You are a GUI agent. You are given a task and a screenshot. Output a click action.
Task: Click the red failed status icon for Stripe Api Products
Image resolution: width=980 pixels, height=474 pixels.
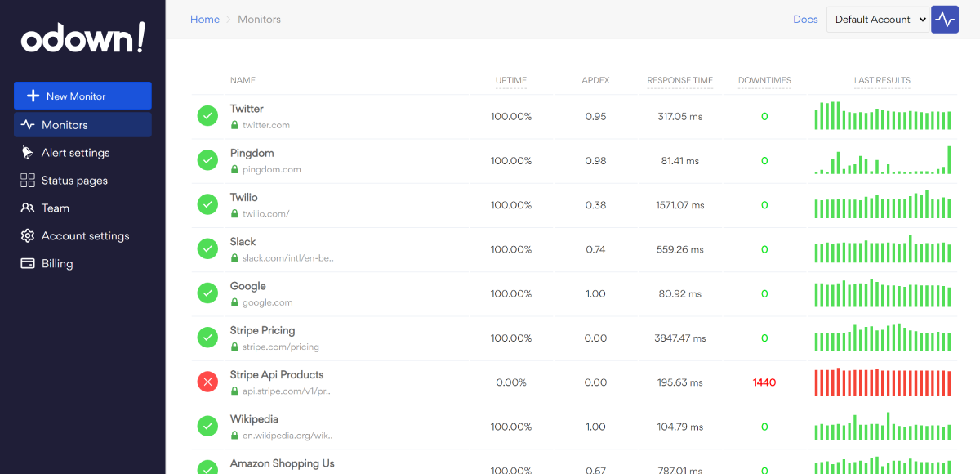coord(207,382)
